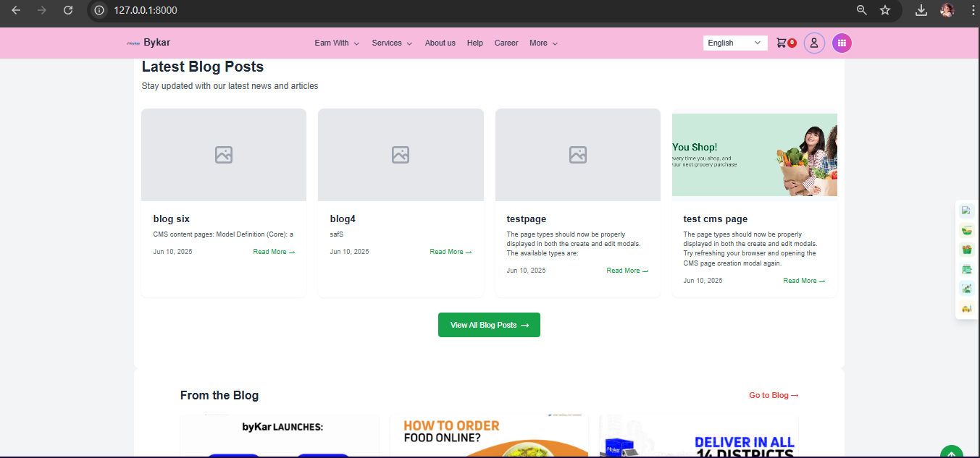
Task: Click the topmost picture icon in the sidebar
Action: (966, 210)
